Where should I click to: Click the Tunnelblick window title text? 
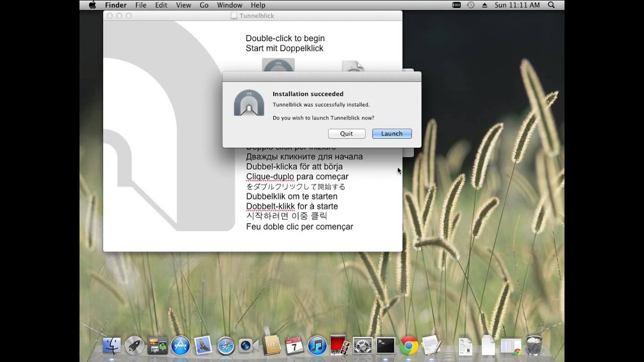point(257,16)
